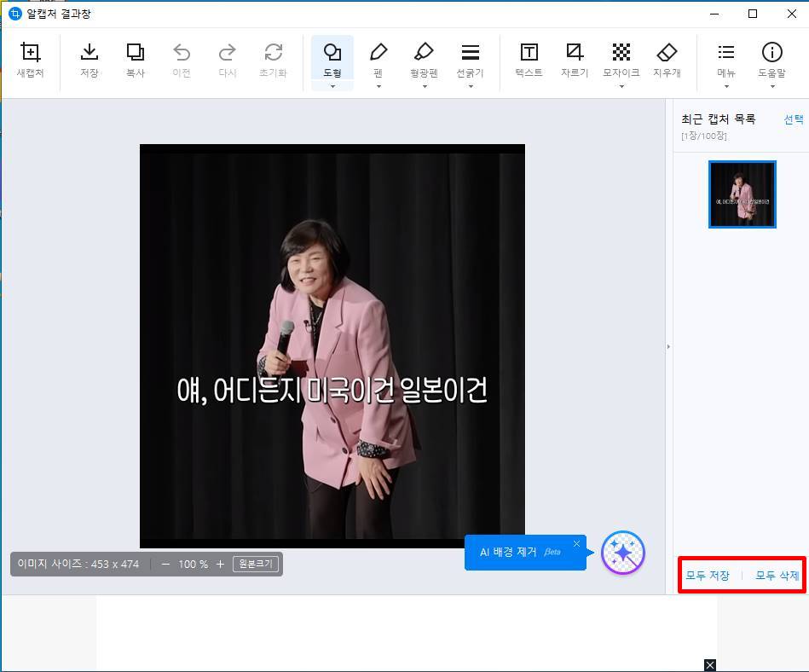
Task: Select the capture thumbnail in recent list
Action: coord(742,194)
